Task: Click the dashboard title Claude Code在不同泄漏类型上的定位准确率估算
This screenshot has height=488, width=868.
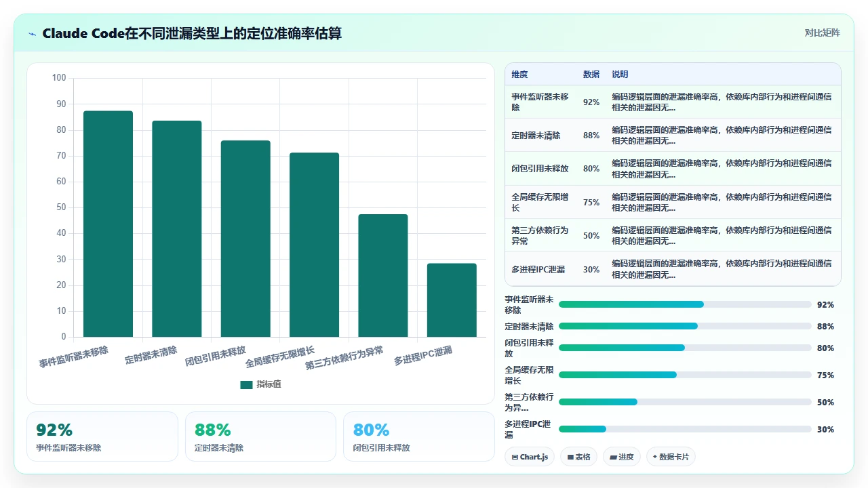Action: coord(192,33)
